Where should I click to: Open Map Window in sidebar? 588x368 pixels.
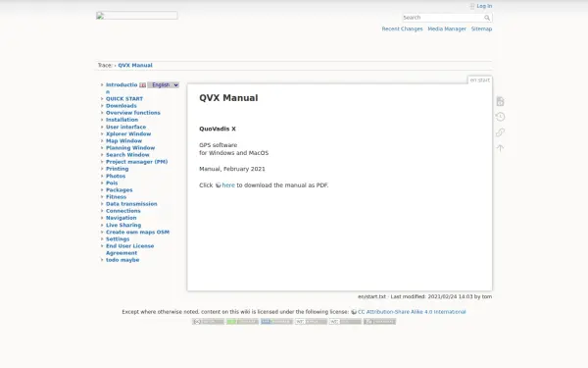click(x=123, y=140)
